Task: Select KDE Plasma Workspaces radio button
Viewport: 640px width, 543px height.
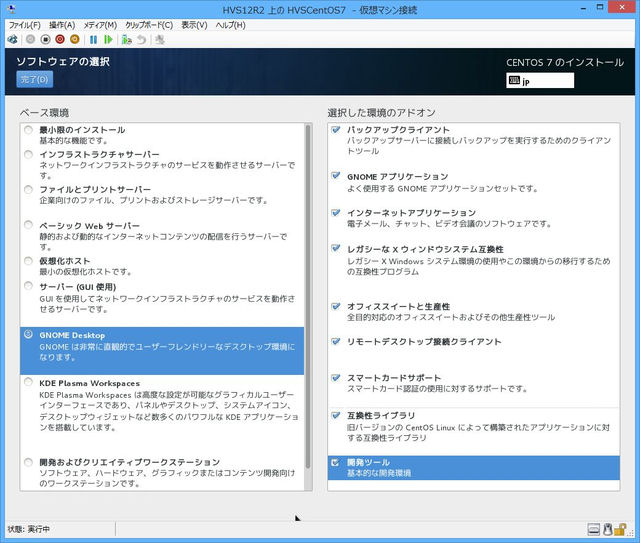Action: coord(28,382)
